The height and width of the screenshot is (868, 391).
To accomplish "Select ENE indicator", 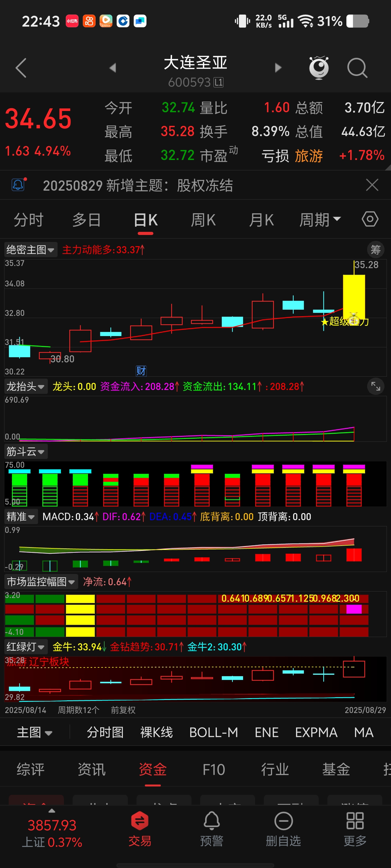I will pyautogui.click(x=267, y=732).
